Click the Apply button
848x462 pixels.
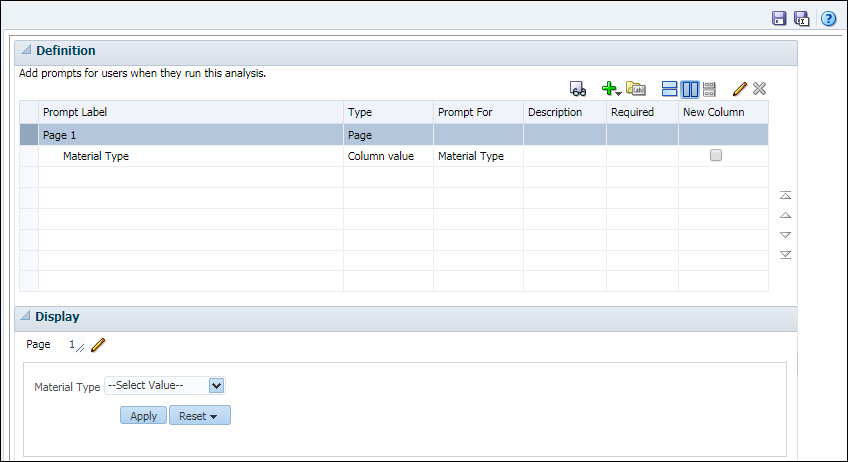(x=143, y=415)
